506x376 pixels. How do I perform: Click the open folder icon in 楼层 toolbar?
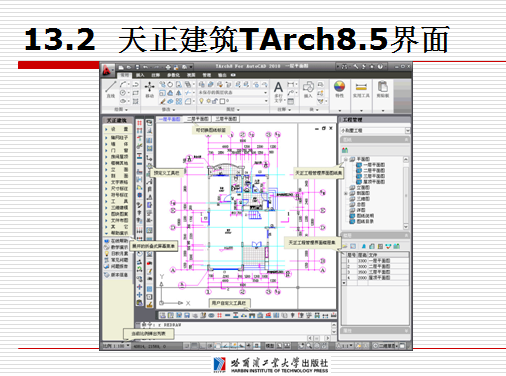coord(345,246)
